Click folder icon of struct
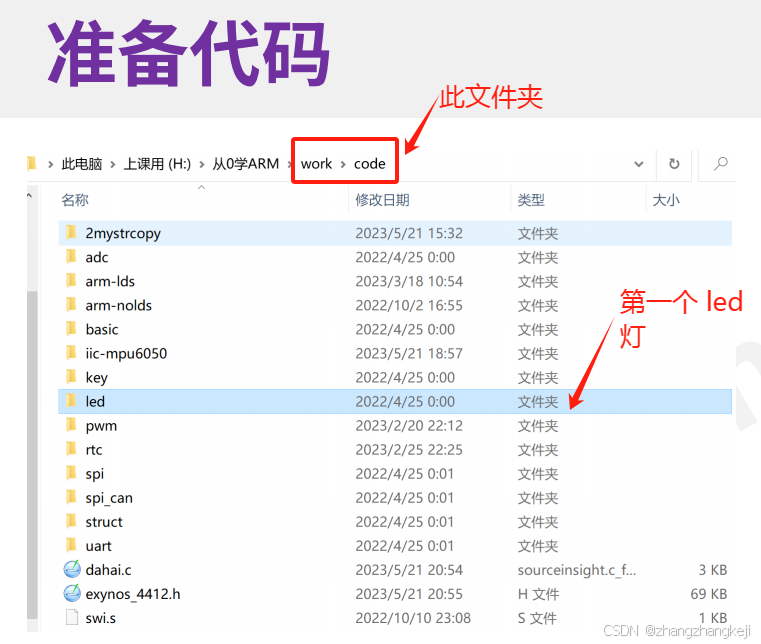761x644 pixels. [71, 521]
